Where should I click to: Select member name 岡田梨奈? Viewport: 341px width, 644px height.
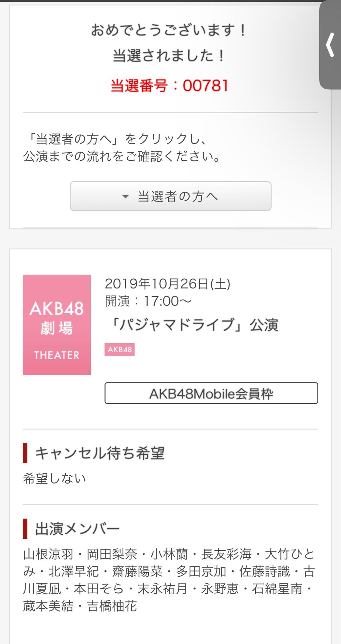pos(112,554)
